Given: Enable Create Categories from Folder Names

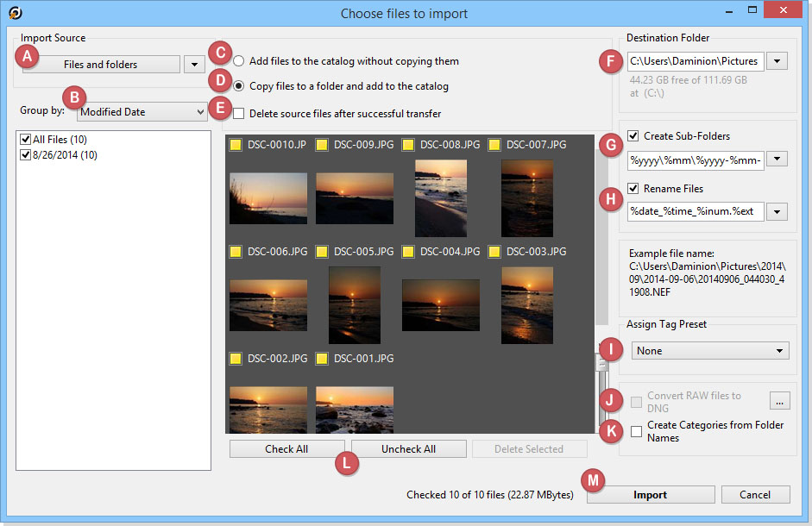Looking at the screenshot, I should (636, 431).
